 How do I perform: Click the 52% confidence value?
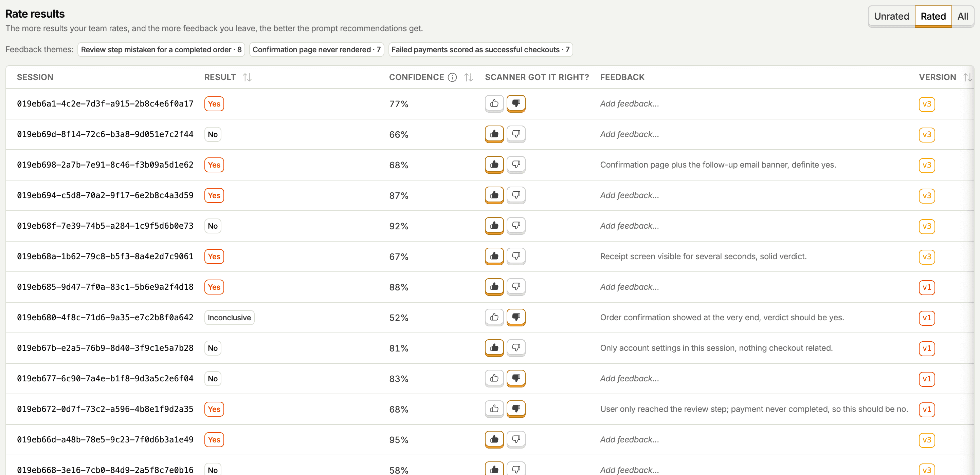[x=398, y=318]
